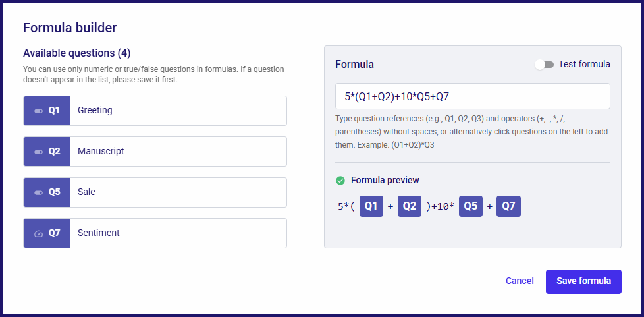Click the Q7 chip in formula preview
Image resolution: width=644 pixels, height=317 pixels.
pyautogui.click(x=508, y=206)
